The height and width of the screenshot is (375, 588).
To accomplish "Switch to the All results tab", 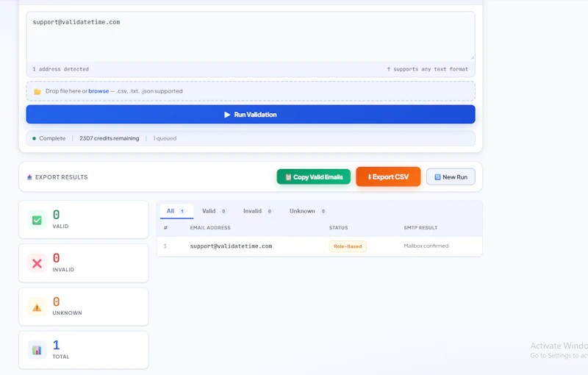I will (176, 211).
